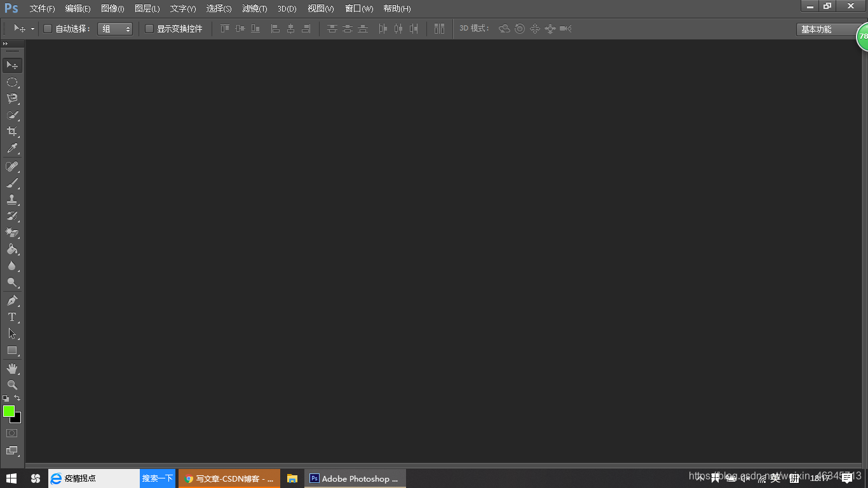
Task: Select the Eyedropper tool
Action: (x=12, y=149)
